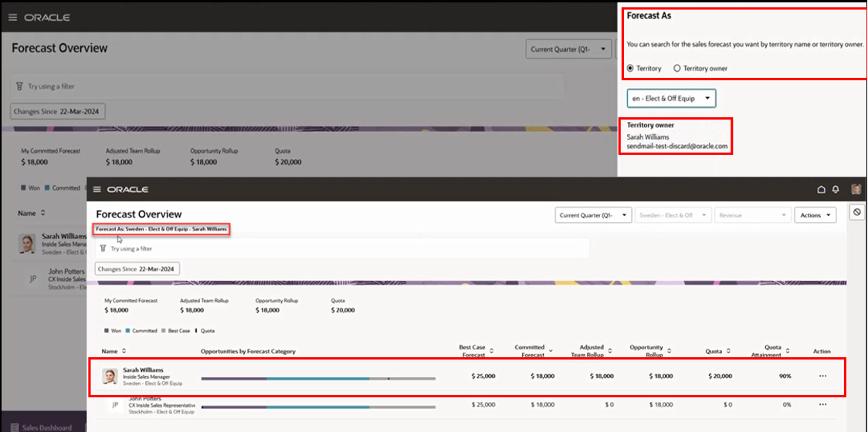Viewport: 868px width, 432px height.
Task: Select the Territory radio button
Action: pyautogui.click(x=630, y=69)
